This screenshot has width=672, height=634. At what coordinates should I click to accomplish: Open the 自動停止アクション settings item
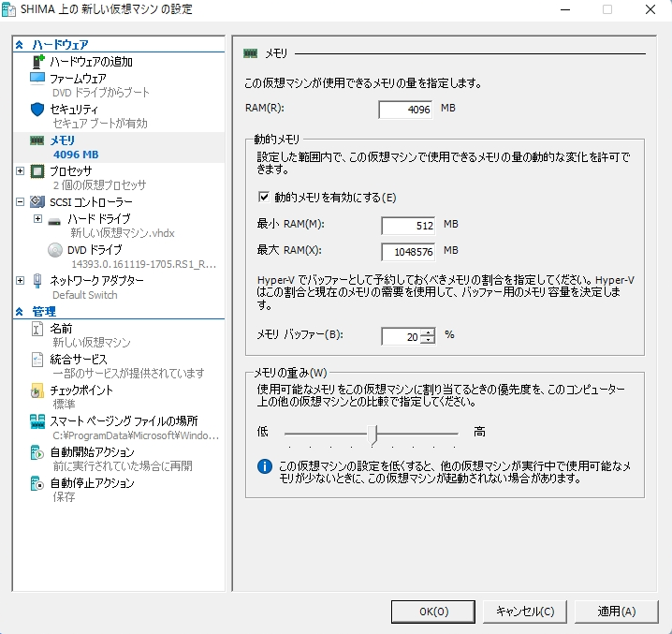click(92, 483)
